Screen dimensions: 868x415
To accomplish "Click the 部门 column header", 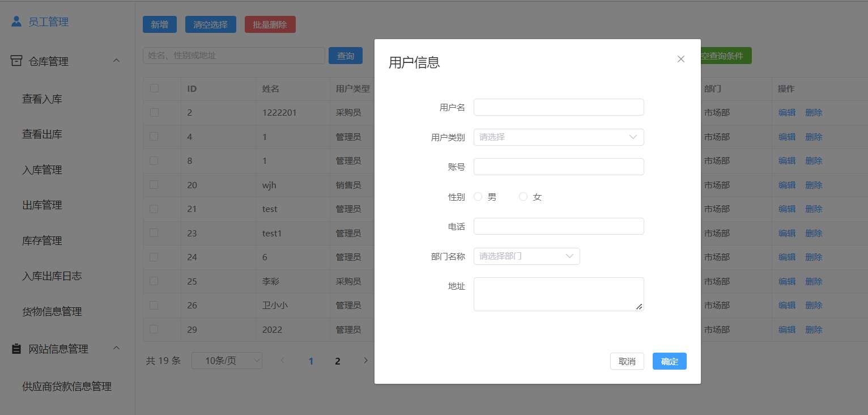I will coord(713,88).
